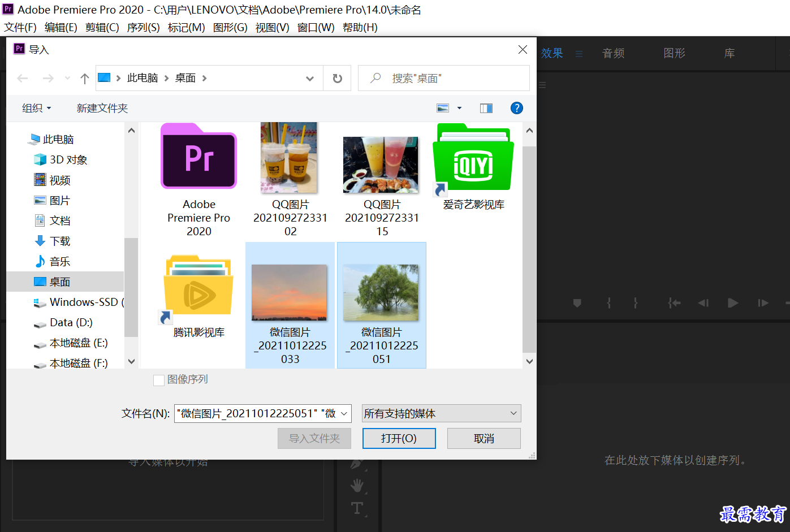Open the recent locations dropdown arrow

click(67, 79)
